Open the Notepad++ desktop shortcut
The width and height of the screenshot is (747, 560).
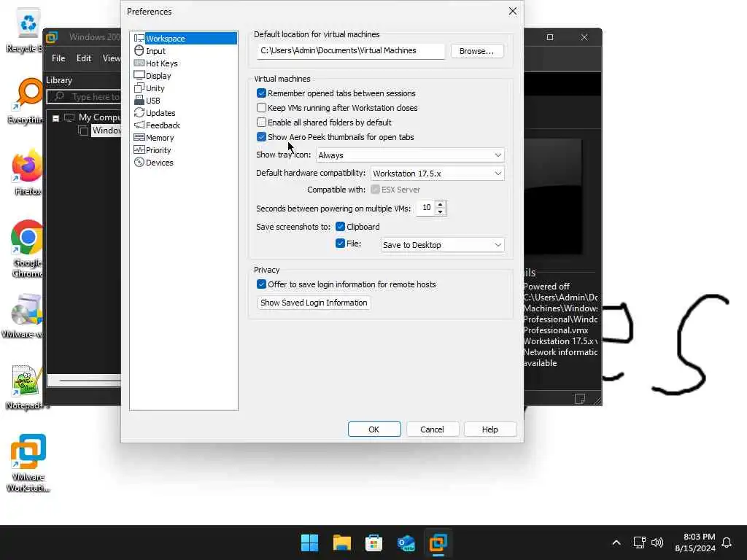tap(27, 387)
